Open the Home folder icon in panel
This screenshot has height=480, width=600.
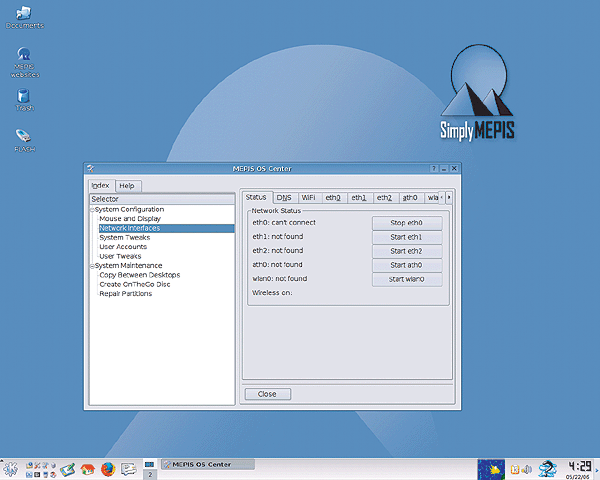(x=88, y=469)
